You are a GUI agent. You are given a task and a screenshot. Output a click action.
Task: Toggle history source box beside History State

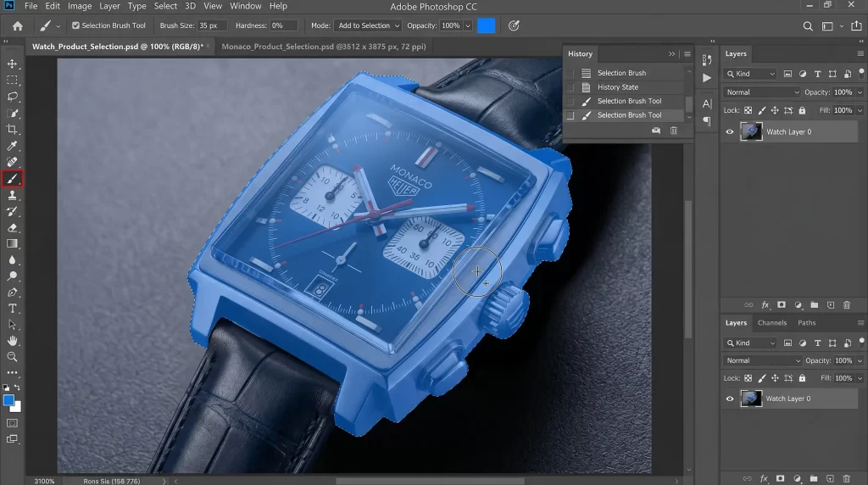570,87
